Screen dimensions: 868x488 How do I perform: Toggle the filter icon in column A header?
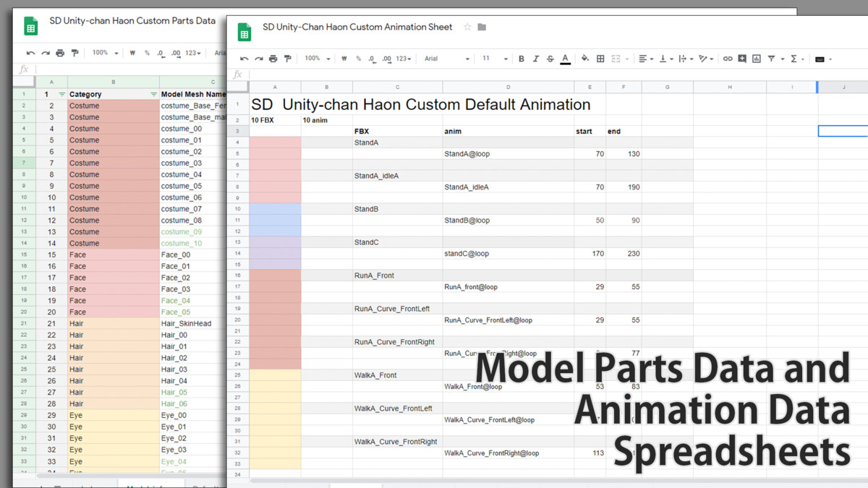61,94
